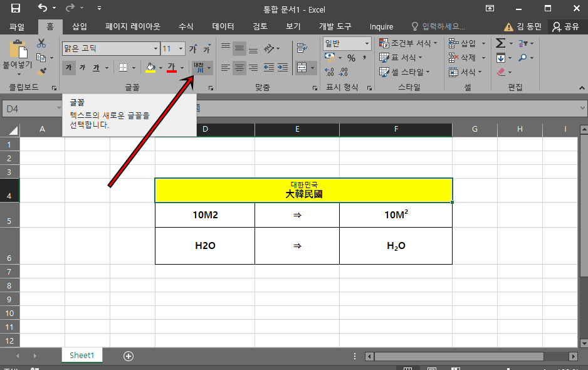
Task: Switch to the 개발 도구 tab
Action: (335, 26)
